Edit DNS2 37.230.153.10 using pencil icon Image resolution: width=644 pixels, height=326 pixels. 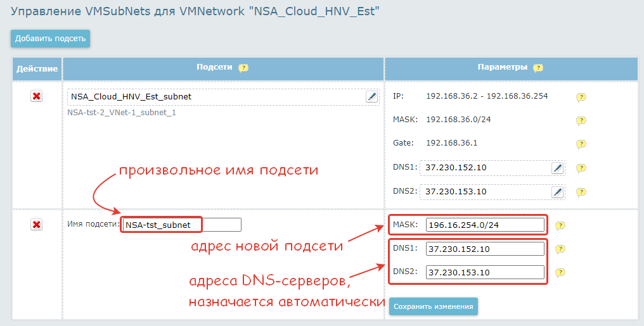(x=557, y=191)
